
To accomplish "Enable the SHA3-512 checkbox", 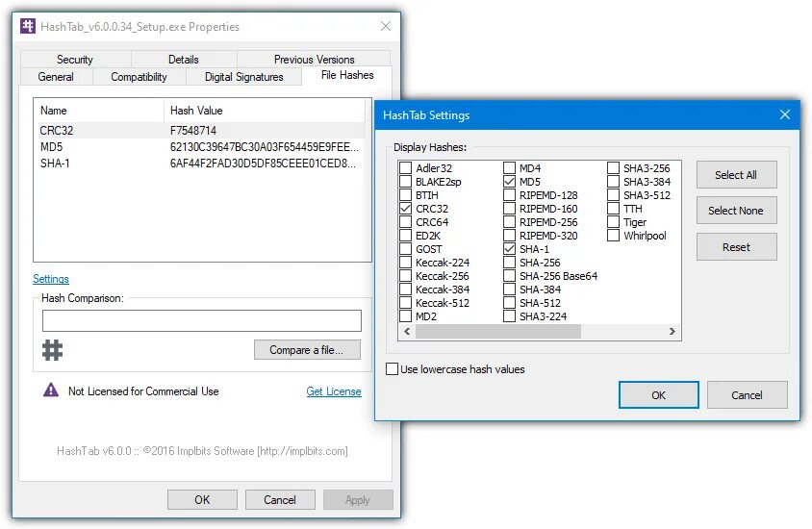I will tap(613, 194).
